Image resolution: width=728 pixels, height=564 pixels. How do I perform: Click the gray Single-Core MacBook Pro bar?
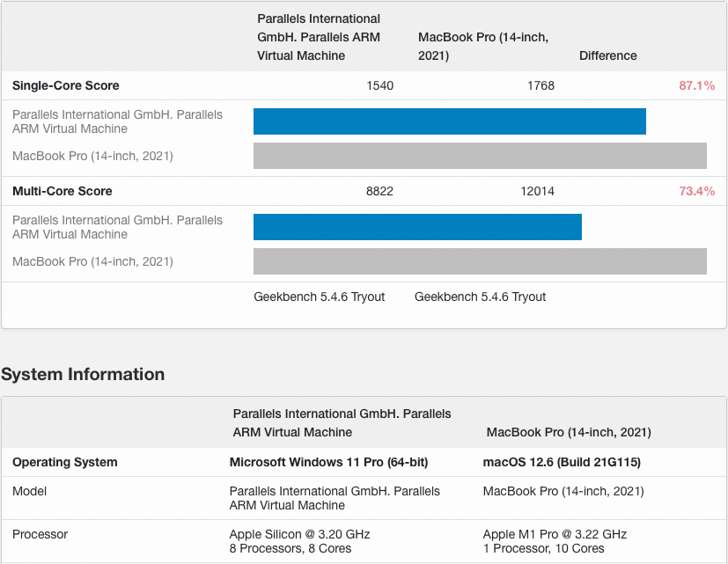click(480, 156)
